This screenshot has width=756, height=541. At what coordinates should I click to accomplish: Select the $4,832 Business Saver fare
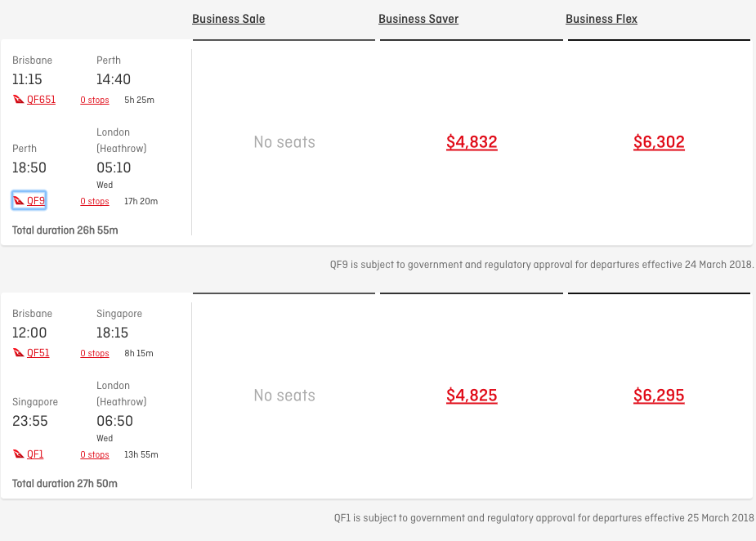(x=472, y=141)
